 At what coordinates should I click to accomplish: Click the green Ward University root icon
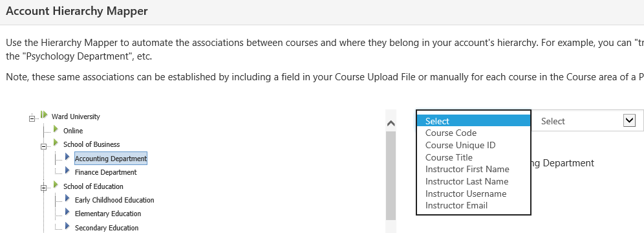(44, 115)
